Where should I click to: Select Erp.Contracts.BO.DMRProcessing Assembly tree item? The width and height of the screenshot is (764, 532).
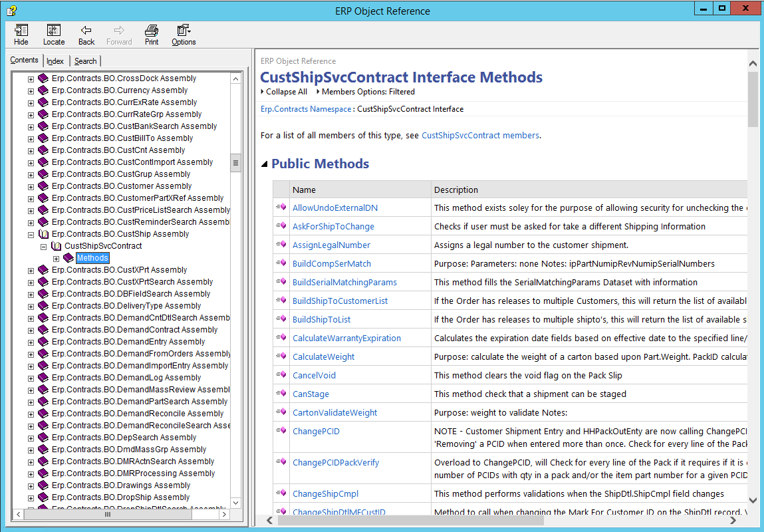point(133,473)
